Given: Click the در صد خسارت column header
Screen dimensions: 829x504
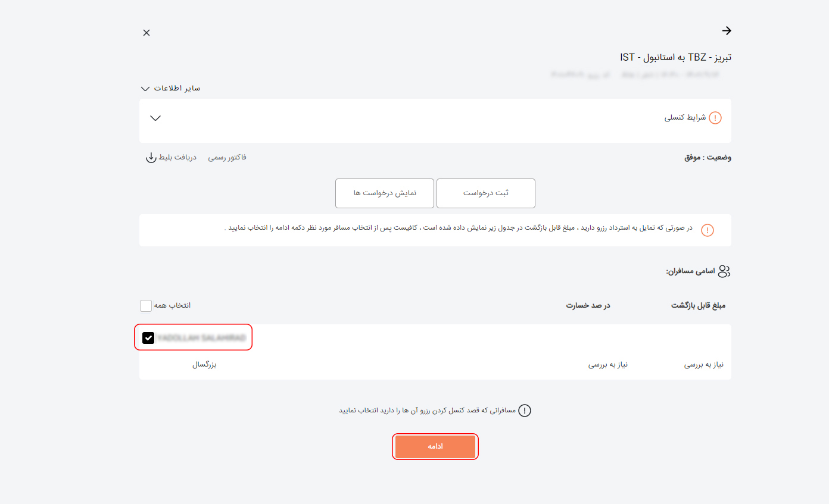Looking at the screenshot, I should click(587, 305).
